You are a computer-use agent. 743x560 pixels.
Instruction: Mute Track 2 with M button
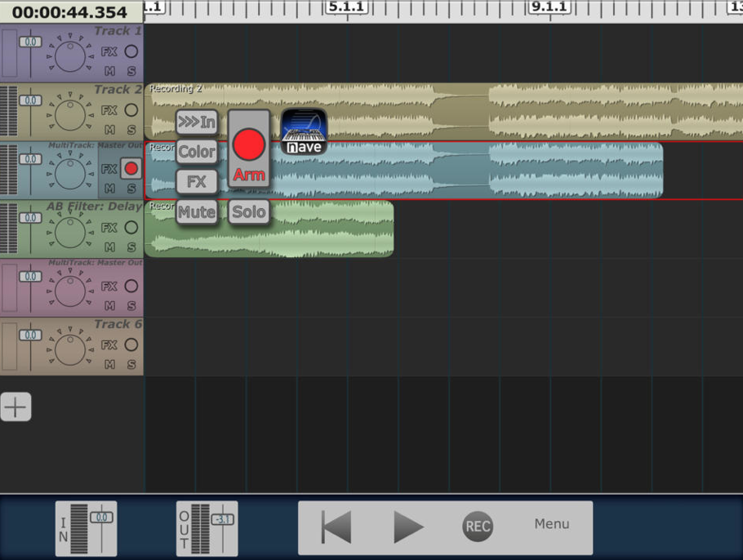pyautogui.click(x=109, y=130)
